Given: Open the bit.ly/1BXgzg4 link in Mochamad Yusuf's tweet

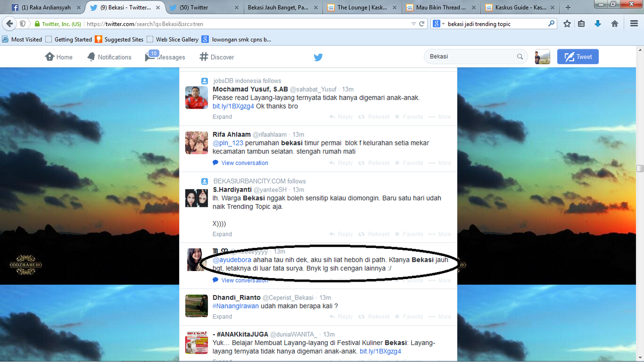Looking at the screenshot, I should tap(233, 106).
